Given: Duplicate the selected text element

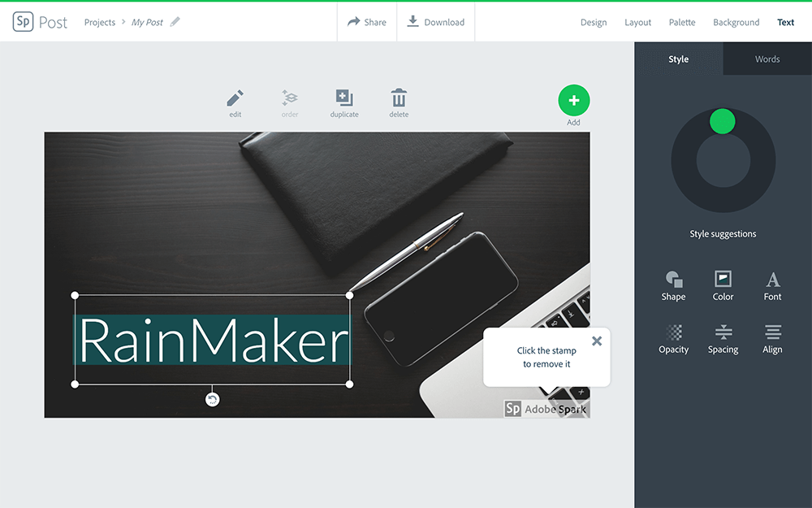Looking at the screenshot, I should click(344, 99).
